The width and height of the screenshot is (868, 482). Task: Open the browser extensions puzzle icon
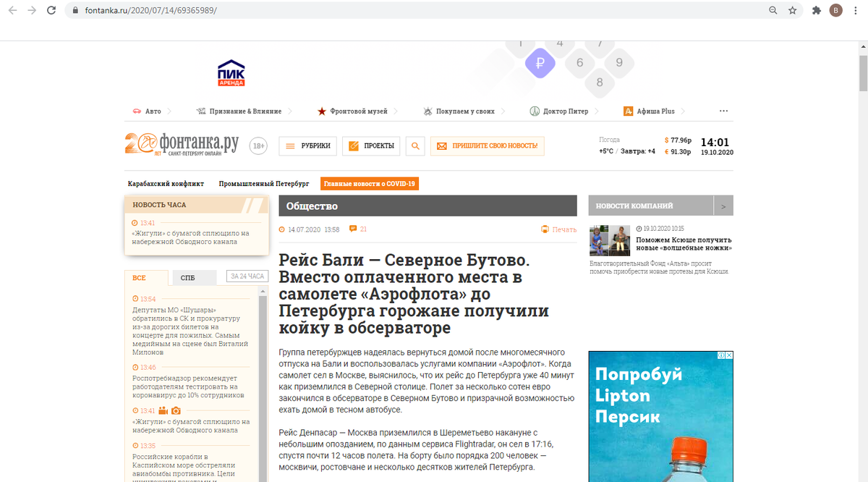pos(817,10)
